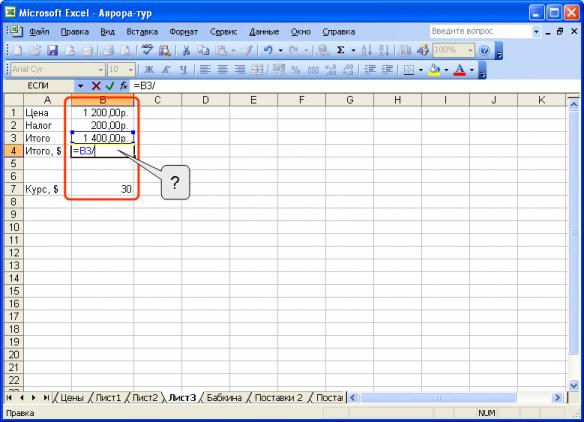Expand the Arial Cyr font dropdown
Image resolution: width=584 pixels, height=422 pixels.
[100, 70]
